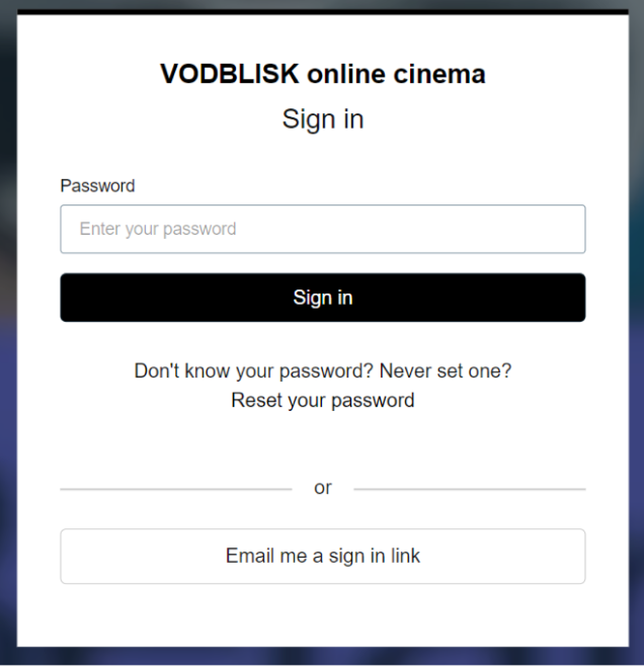This screenshot has width=644, height=666.
Task: Click the Password input field
Action: pos(323,229)
